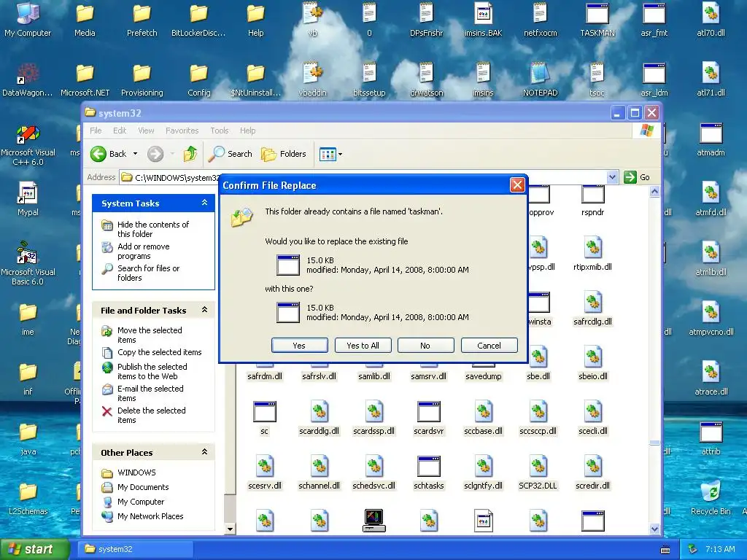Click Hide the contents of this folder
This screenshot has width=747, height=560.
tap(153, 229)
